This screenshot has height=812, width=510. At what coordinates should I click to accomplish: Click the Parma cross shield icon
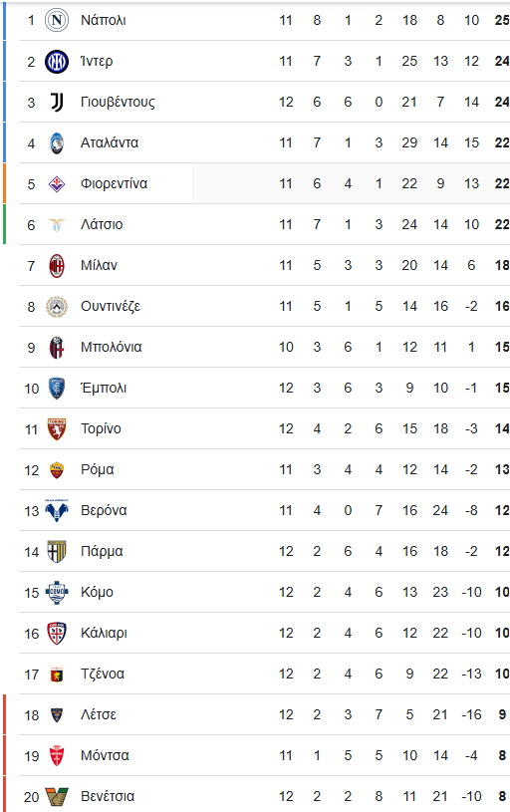click(x=57, y=552)
